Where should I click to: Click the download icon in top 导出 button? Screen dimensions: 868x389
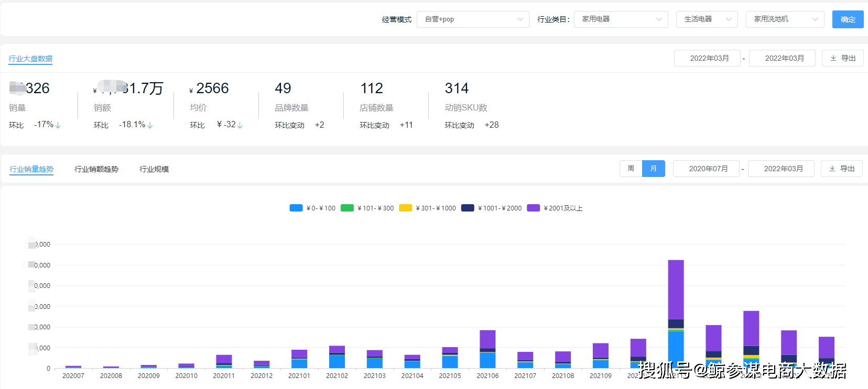[833, 58]
